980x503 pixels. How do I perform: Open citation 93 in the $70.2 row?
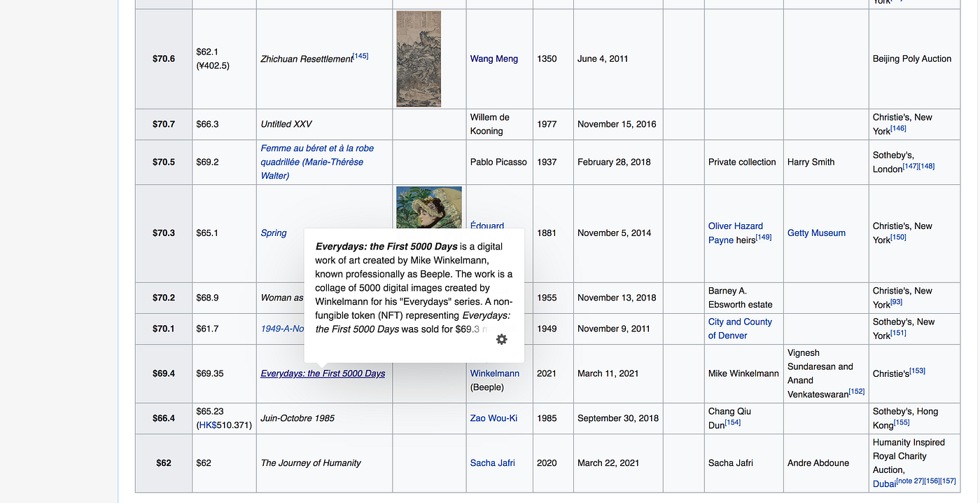click(x=897, y=302)
